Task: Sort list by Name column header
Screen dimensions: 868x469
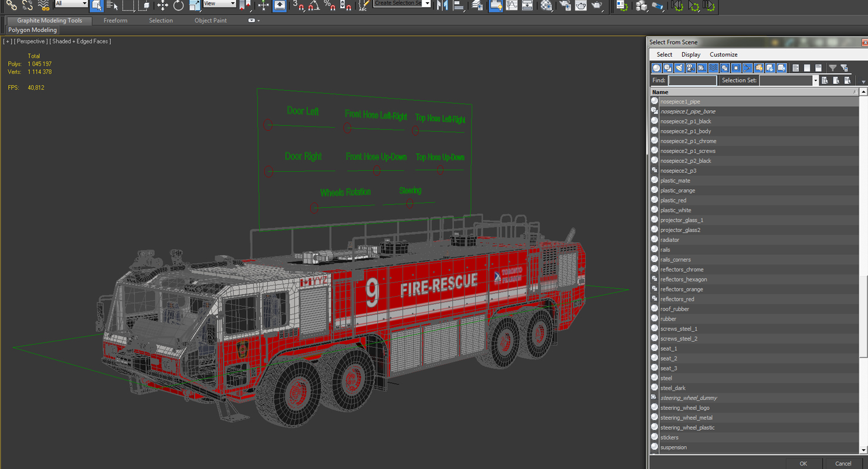Action: [x=754, y=92]
